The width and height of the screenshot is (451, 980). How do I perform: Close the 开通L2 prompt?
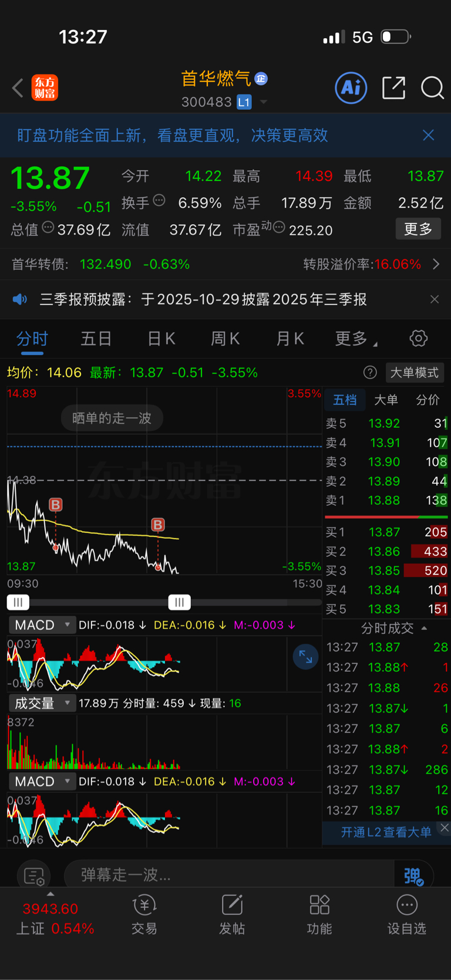click(x=445, y=827)
